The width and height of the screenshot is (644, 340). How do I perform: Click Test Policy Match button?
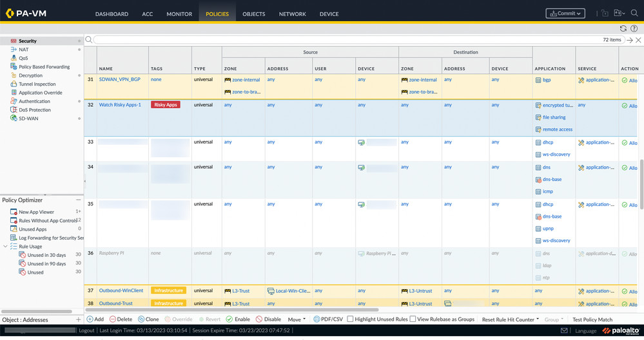[592, 319]
